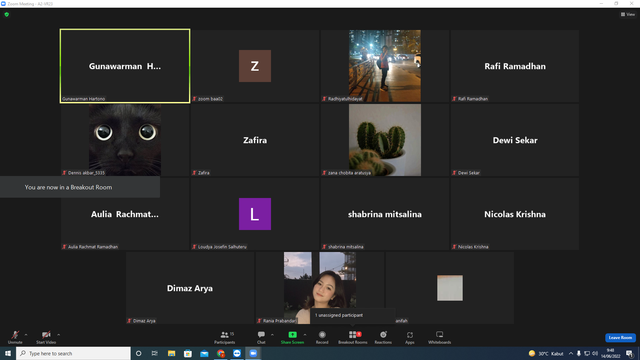Select the white square avatar tile
Viewport: 640px width, 360px height.
pyautogui.click(x=449, y=288)
